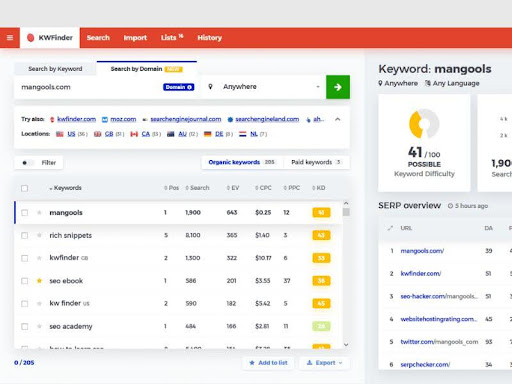This screenshot has width=512, height=384.
Task: Check the kwfinder ca checkbox
Action: click(x=24, y=258)
